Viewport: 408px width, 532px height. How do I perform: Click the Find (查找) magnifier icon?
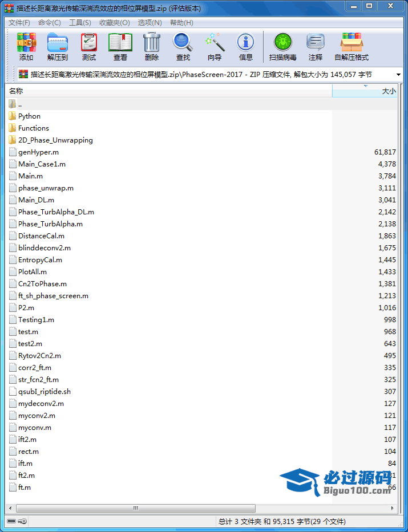183,42
